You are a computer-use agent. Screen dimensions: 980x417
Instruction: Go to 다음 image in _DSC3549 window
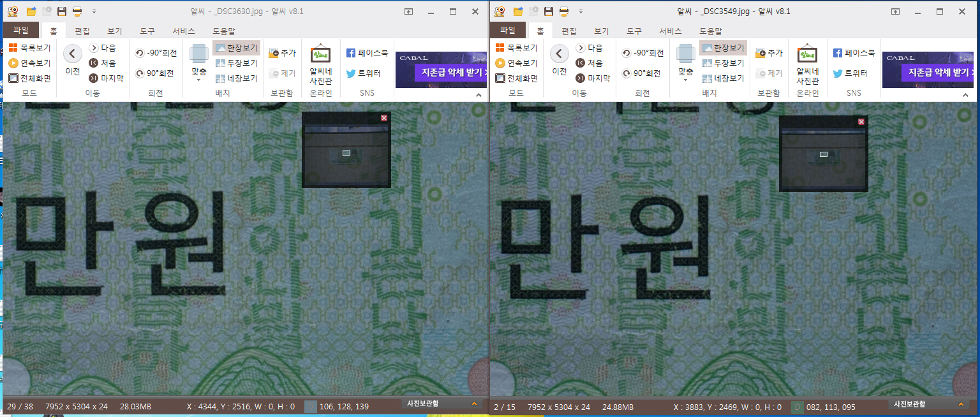(x=590, y=48)
